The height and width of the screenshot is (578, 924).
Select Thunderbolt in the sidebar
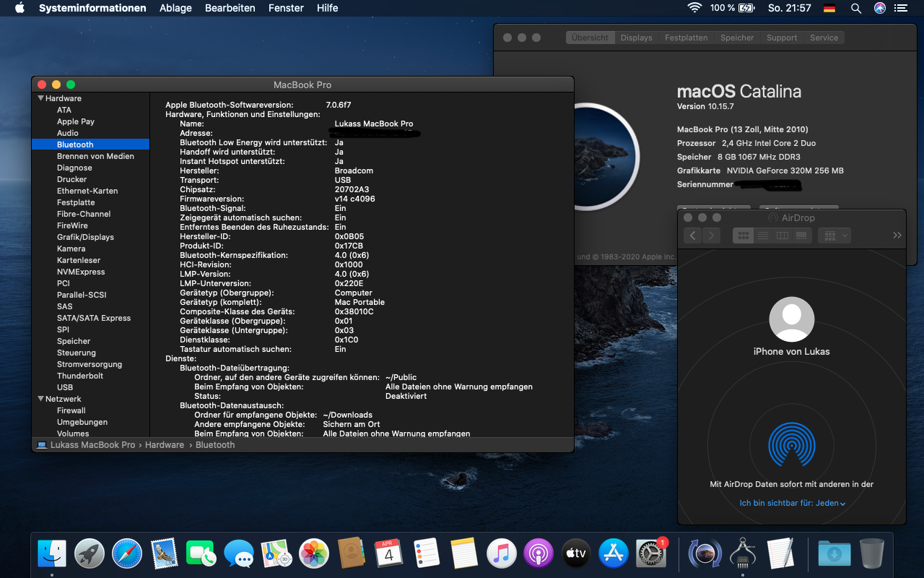tap(80, 376)
